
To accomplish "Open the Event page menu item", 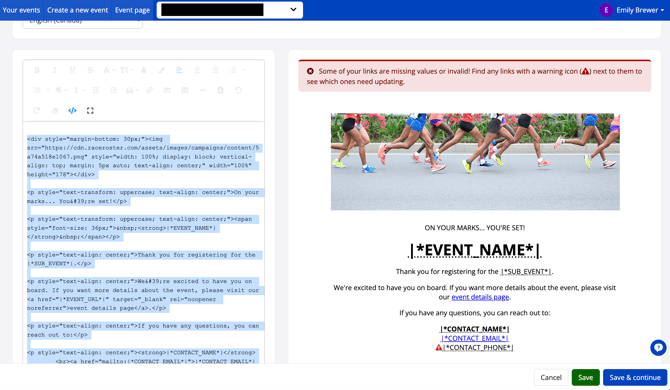I will pos(132,10).
